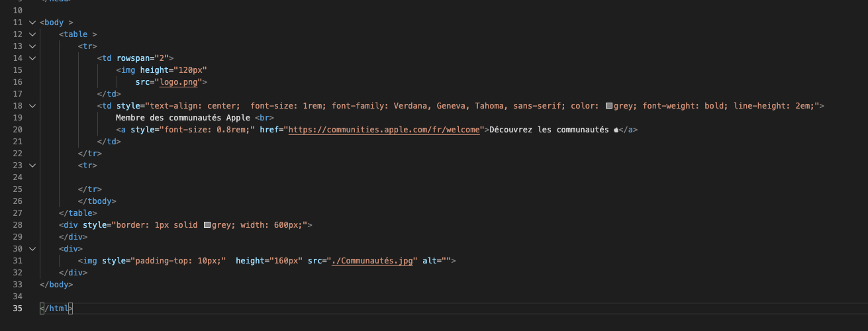Collapse the body element fold chevron
868x331 pixels.
coord(32,23)
